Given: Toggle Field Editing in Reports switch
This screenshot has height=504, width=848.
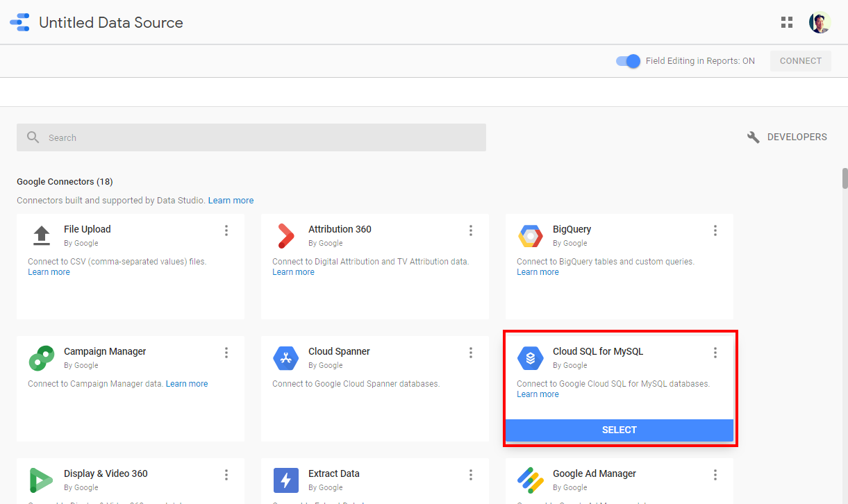Looking at the screenshot, I should point(628,61).
